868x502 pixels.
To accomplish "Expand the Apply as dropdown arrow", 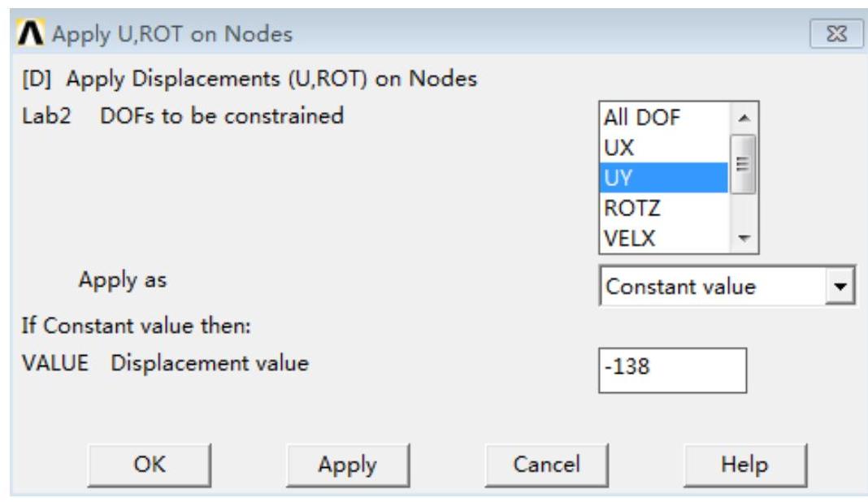I will tap(844, 287).
